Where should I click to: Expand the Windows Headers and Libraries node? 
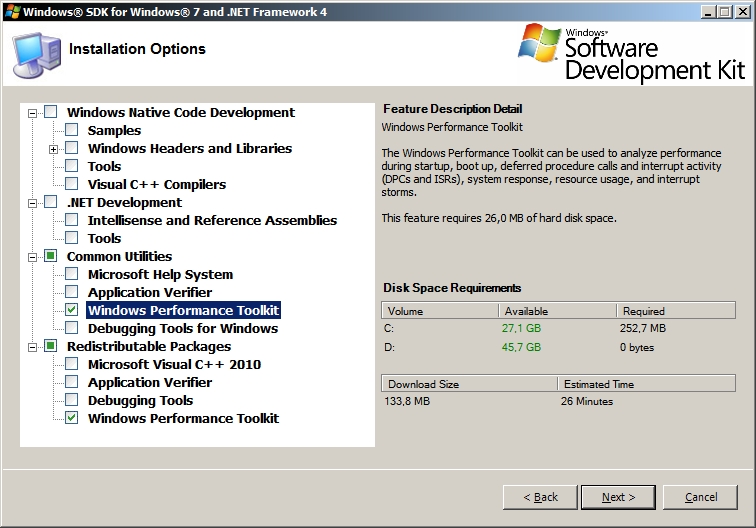54,149
